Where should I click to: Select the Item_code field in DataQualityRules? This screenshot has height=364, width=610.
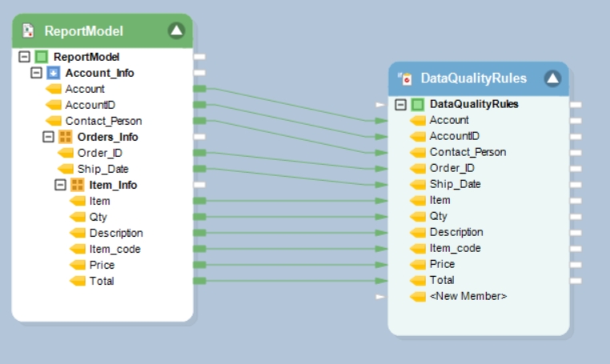(455, 248)
